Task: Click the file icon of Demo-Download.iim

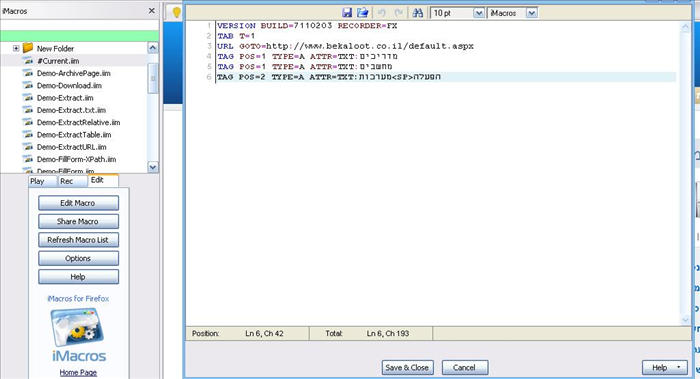Action: (28, 85)
